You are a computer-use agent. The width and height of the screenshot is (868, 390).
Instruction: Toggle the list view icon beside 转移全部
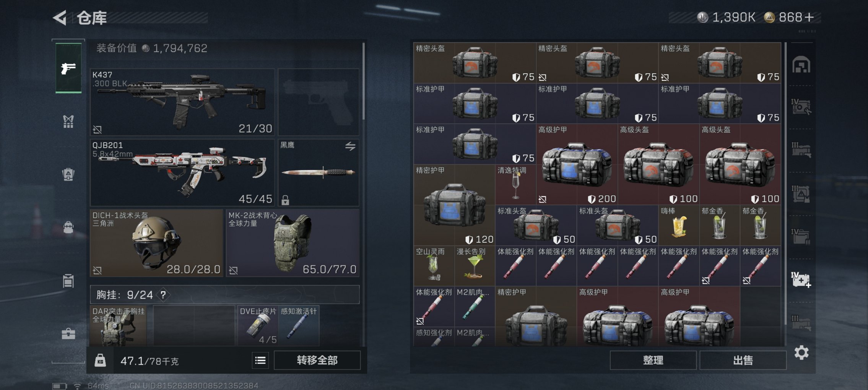[x=260, y=360]
